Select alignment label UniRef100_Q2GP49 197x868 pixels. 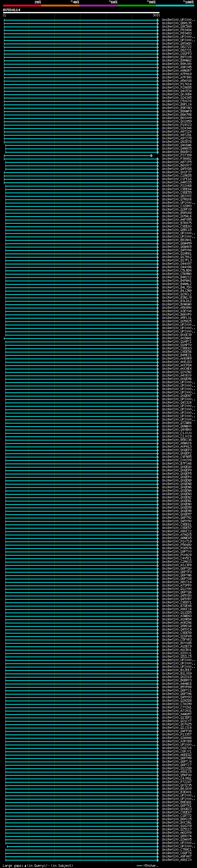tap(177, 636)
